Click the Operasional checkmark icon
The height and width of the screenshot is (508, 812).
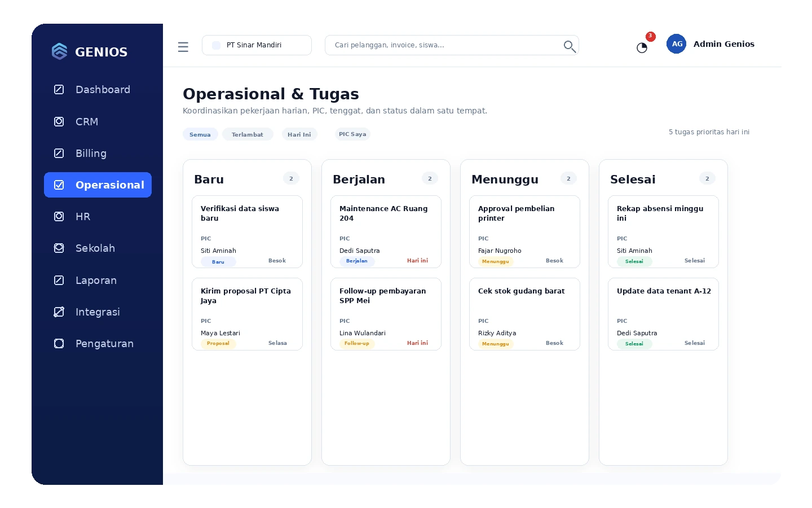coord(59,185)
